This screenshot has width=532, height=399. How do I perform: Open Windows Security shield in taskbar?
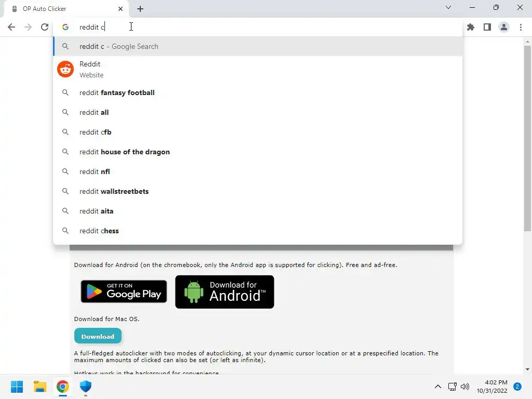click(86, 387)
